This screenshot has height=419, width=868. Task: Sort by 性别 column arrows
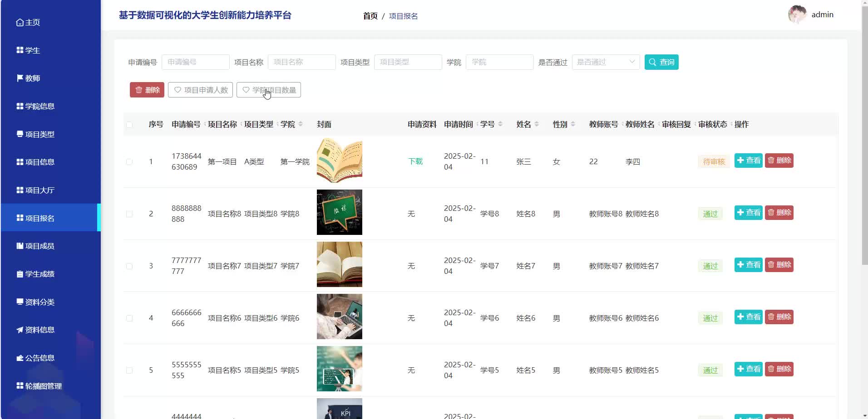[x=573, y=124]
